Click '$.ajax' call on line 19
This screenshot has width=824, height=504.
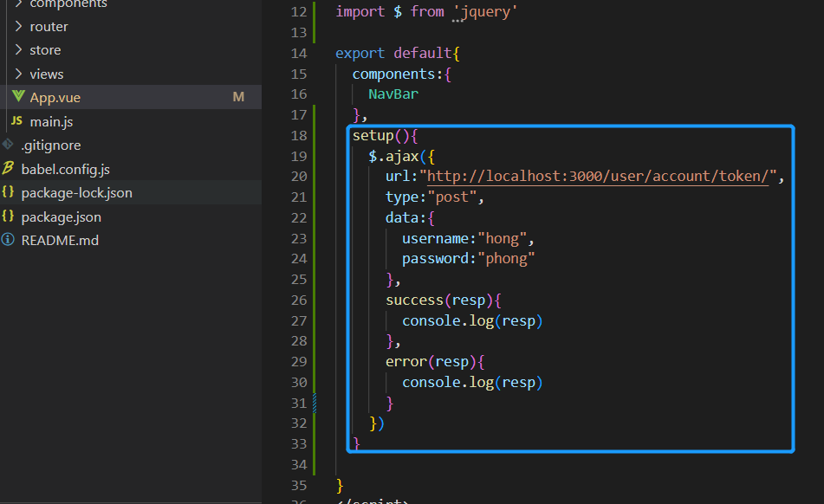coord(393,157)
